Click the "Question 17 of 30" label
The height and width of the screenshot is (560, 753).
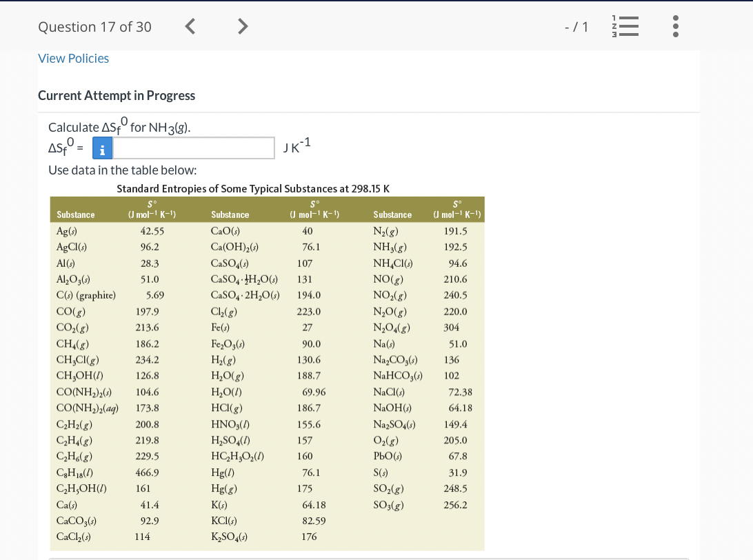click(94, 27)
